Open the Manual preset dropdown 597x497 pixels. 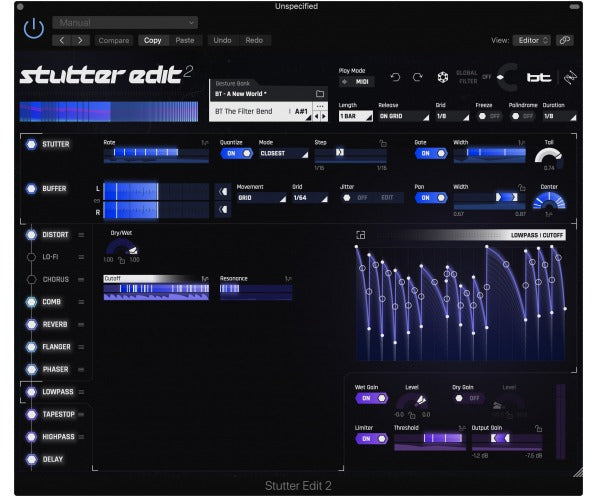(x=125, y=22)
